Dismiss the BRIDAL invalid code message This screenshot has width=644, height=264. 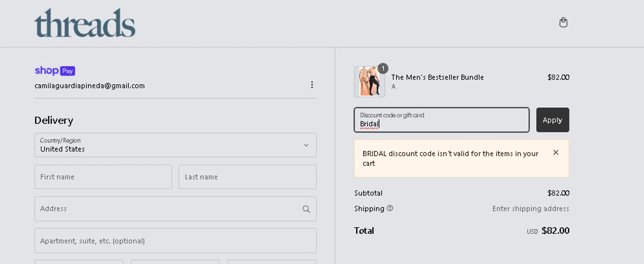coord(556,153)
